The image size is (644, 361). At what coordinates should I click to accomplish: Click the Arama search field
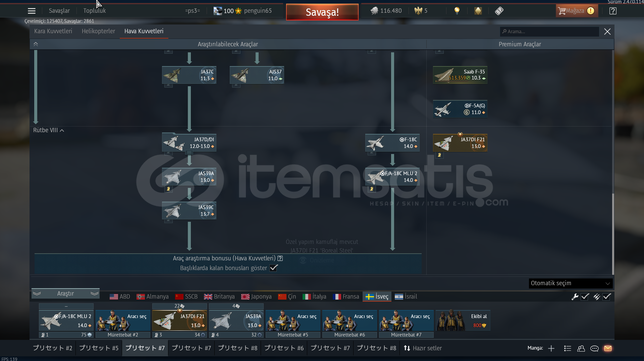tap(549, 32)
